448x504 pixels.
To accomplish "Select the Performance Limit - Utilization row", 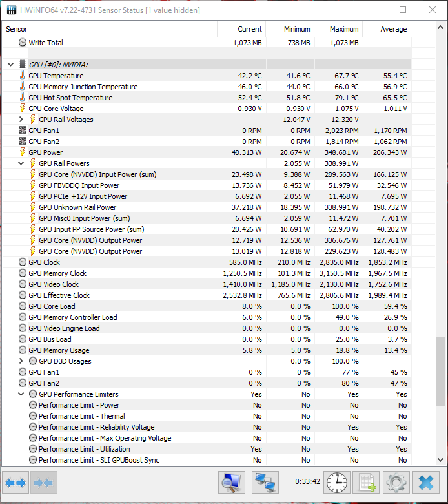I will coord(207,449).
